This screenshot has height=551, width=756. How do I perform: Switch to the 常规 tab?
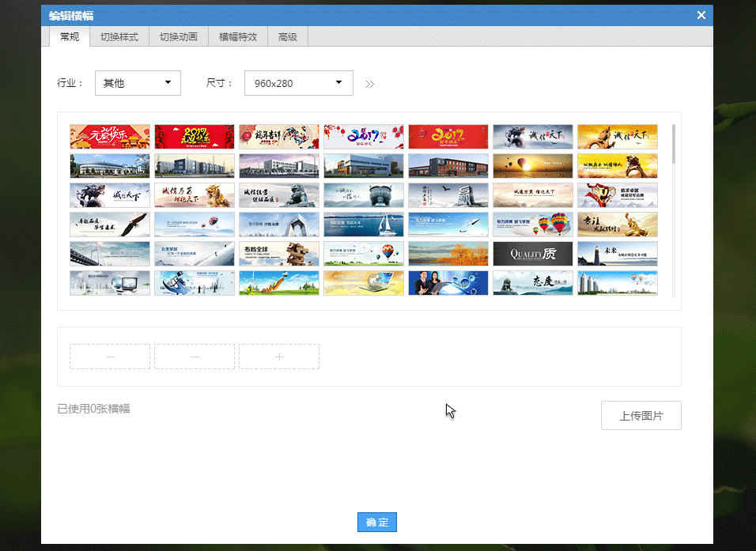70,36
